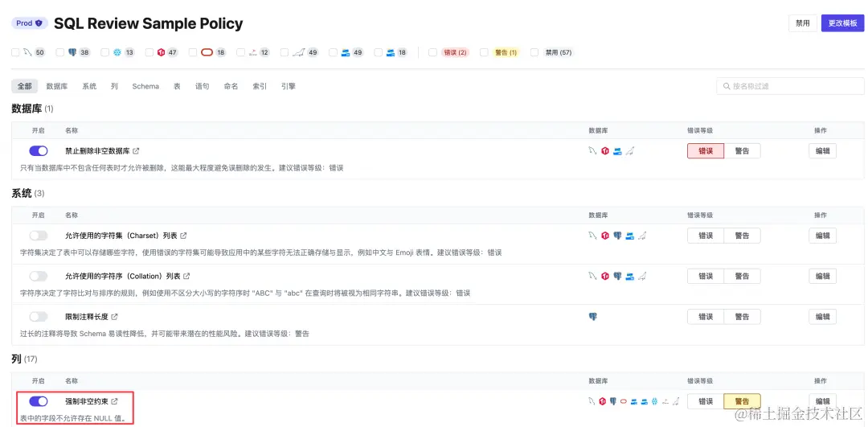The width and height of the screenshot is (868, 427).
Task: Enable the Collation 列表 rule toggle
Action: point(39,276)
